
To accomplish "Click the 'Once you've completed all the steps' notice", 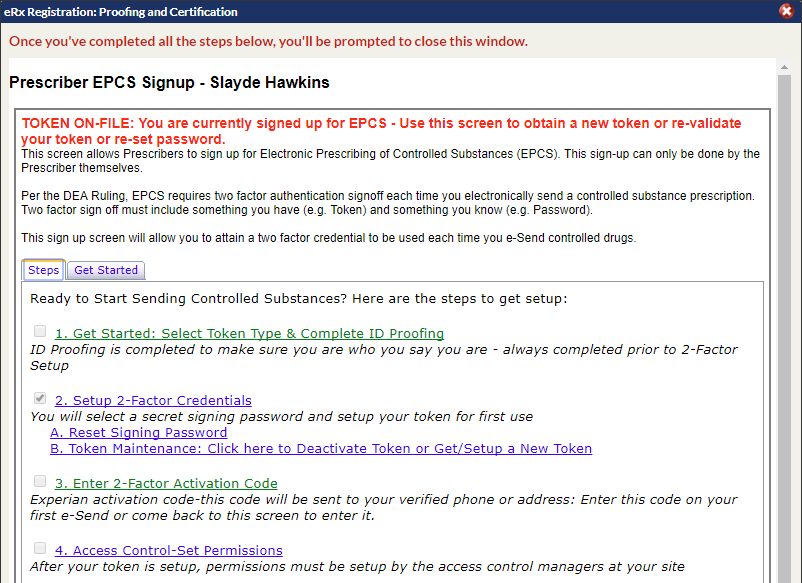I will click(268, 41).
